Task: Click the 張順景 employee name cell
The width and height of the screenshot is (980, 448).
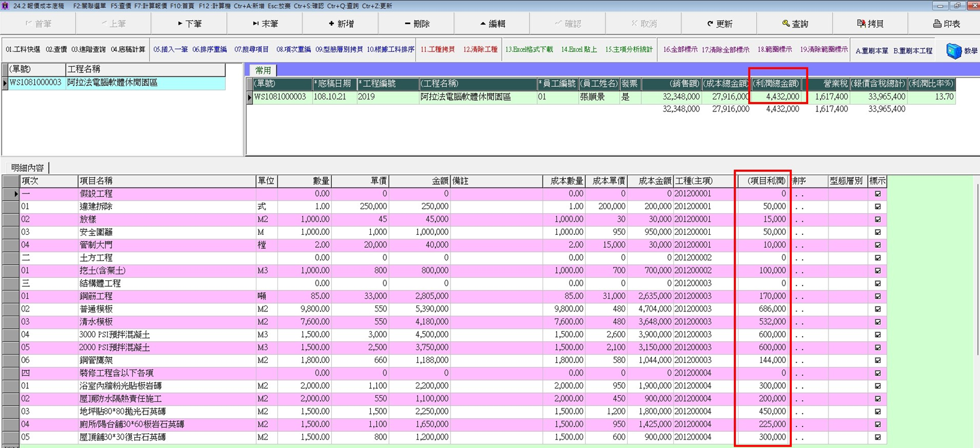Action: click(x=598, y=96)
